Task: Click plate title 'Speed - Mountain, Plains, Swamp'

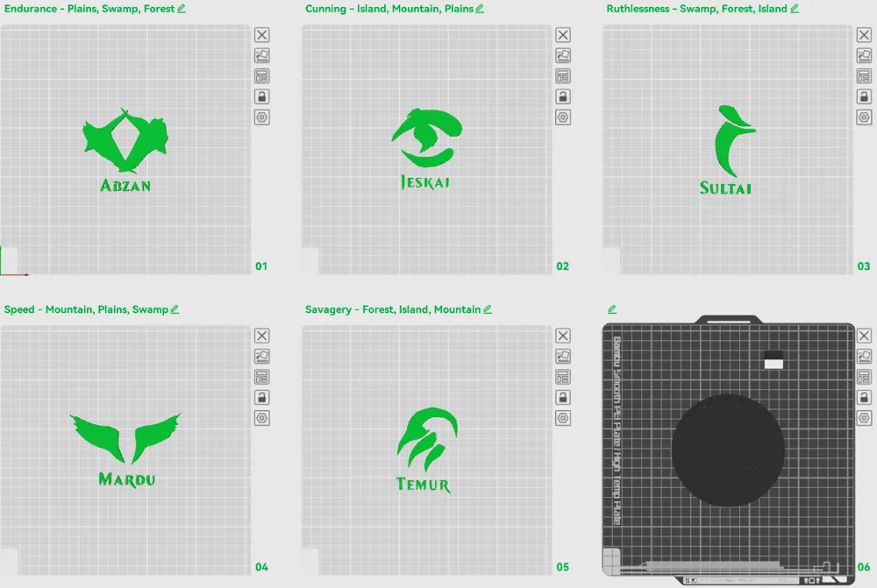Action: pos(86,309)
